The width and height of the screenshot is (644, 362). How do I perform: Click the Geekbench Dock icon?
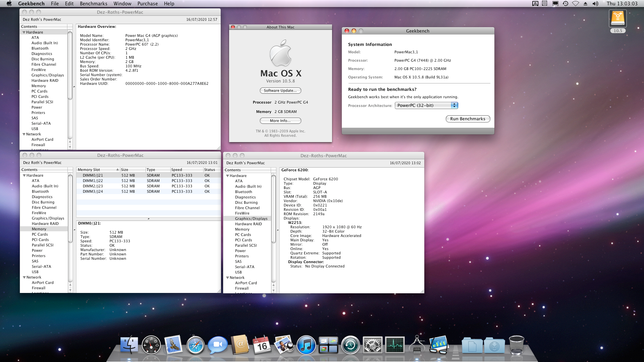[x=439, y=345]
